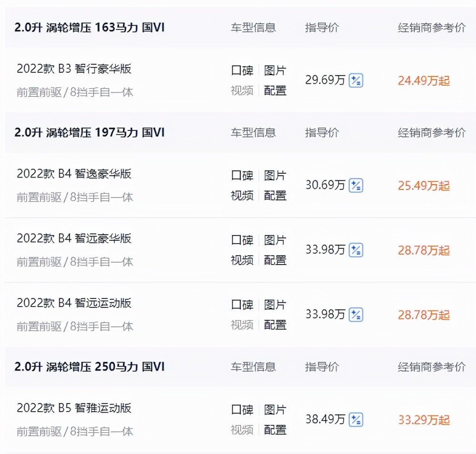This screenshot has width=476, height=454.
Task: Open price calculator icon beside 30.69万
Action: click(x=356, y=186)
